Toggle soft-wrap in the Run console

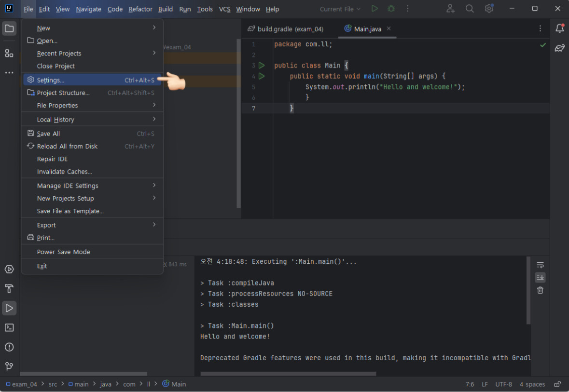540,265
